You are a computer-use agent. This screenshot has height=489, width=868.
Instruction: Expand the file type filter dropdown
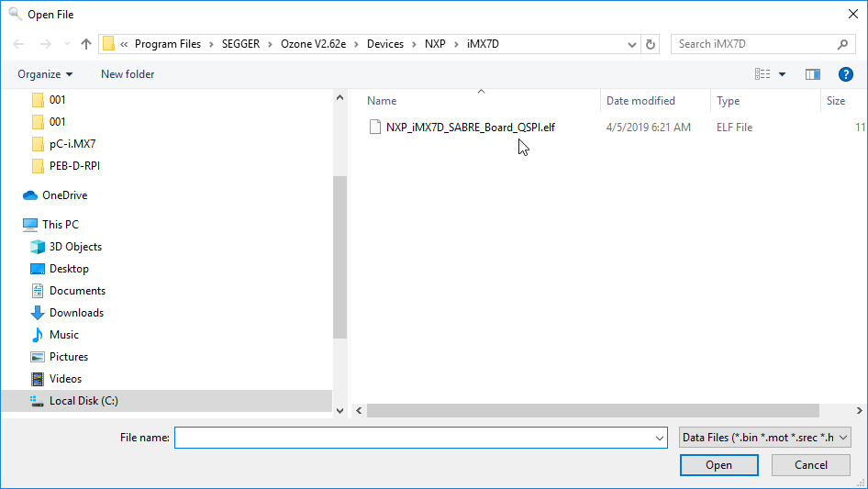765,439
